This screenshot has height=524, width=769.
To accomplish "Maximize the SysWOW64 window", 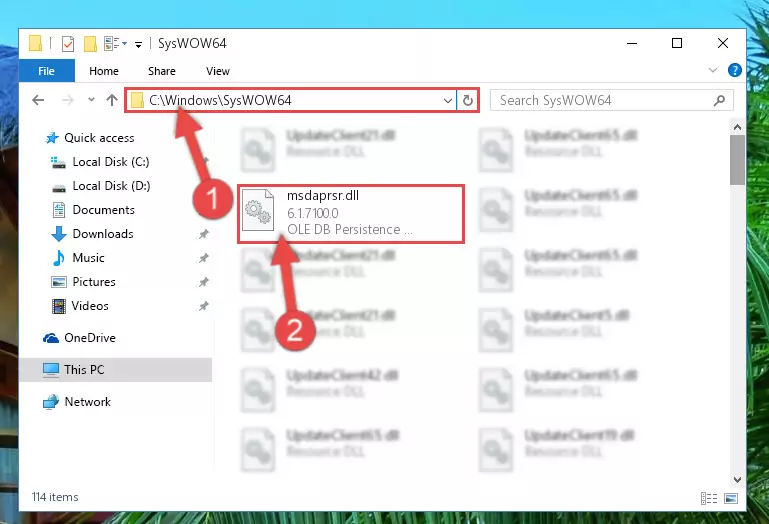I will pyautogui.click(x=677, y=43).
